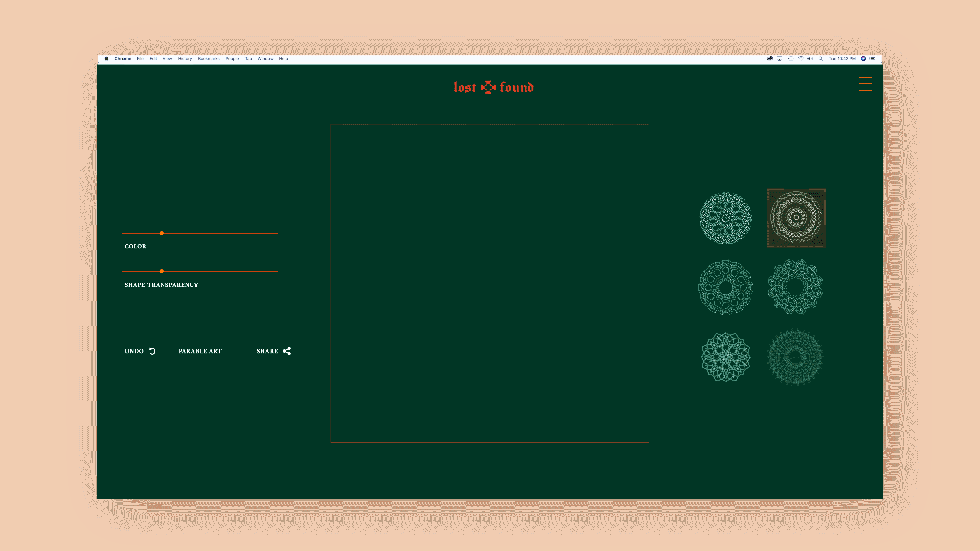Screen dimensions: 980x551
Task: Open the Chrome menu
Action: click(x=123, y=59)
